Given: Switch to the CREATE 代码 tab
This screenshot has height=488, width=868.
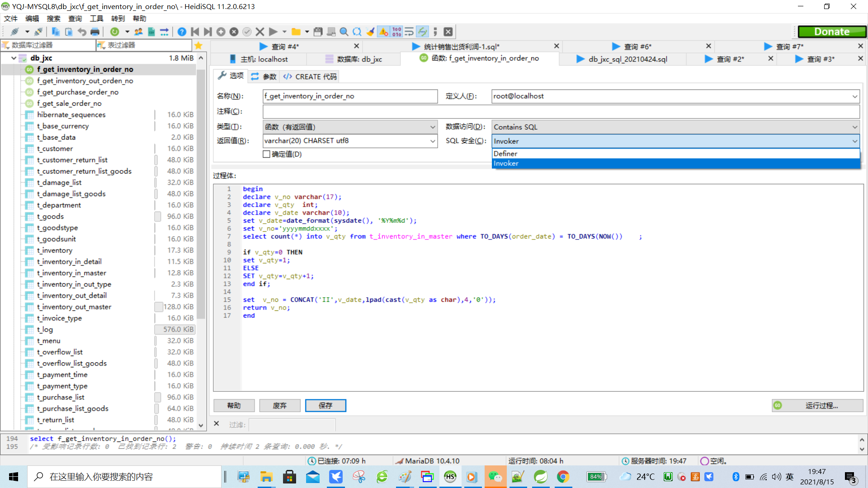Looking at the screenshot, I should [x=309, y=76].
